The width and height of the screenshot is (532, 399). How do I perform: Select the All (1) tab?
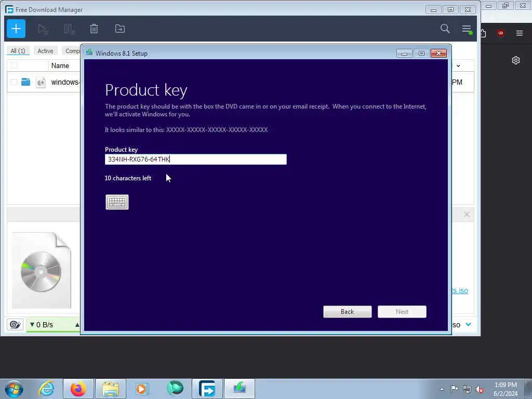coord(18,51)
